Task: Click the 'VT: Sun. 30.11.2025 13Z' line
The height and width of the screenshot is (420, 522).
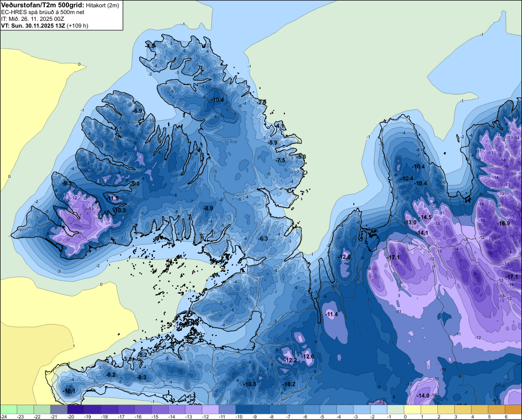Action: (x=33, y=26)
